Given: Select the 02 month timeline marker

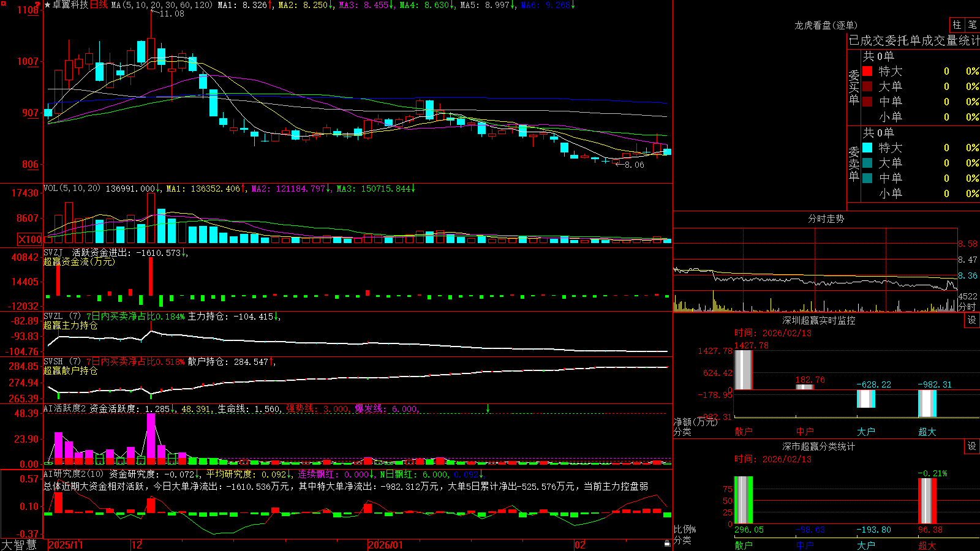Looking at the screenshot, I should (580, 545).
